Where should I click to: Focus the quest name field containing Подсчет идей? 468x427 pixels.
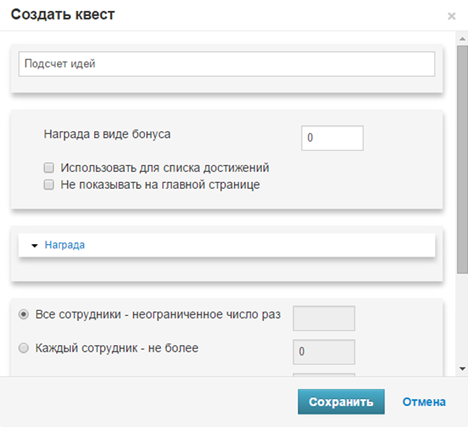coord(227,64)
